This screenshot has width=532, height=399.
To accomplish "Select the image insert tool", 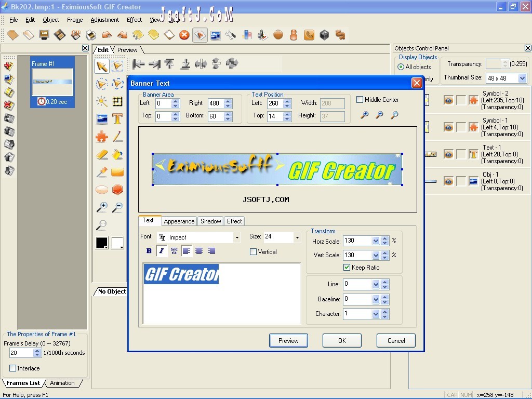I will (101, 119).
